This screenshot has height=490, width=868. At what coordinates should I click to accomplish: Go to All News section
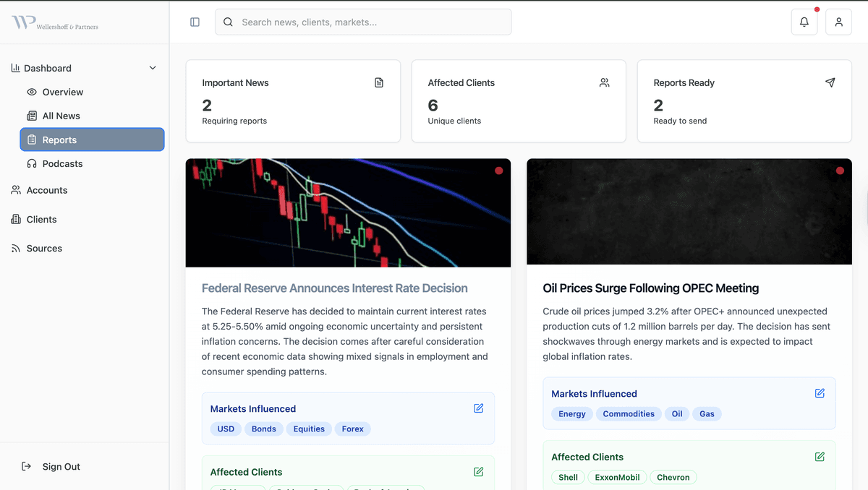pyautogui.click(x=61, y=116)
